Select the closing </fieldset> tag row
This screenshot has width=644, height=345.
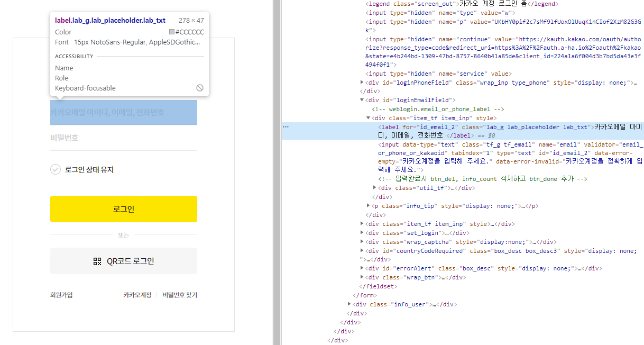[x=378, y=286]
